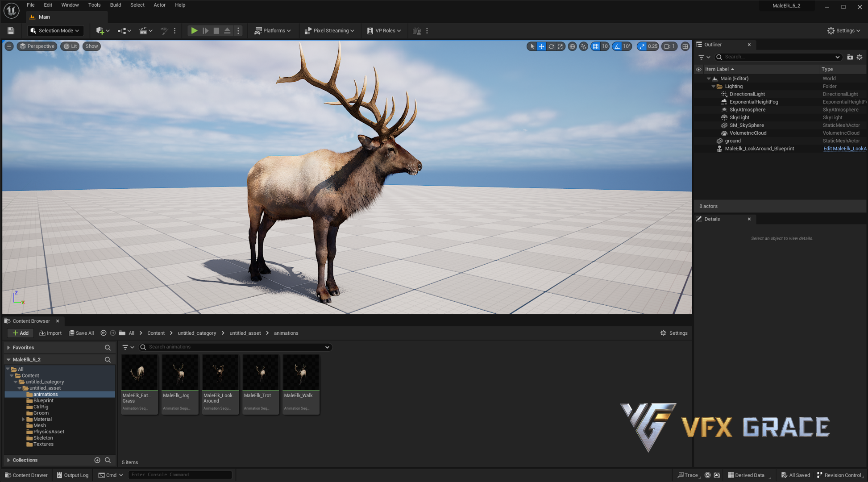This screenshot has height=482, width=868.
Task: Select MaleElk_LookAround_Blueprint actor in Outliner
Action: pyautogui.click(x=759, y=149)
